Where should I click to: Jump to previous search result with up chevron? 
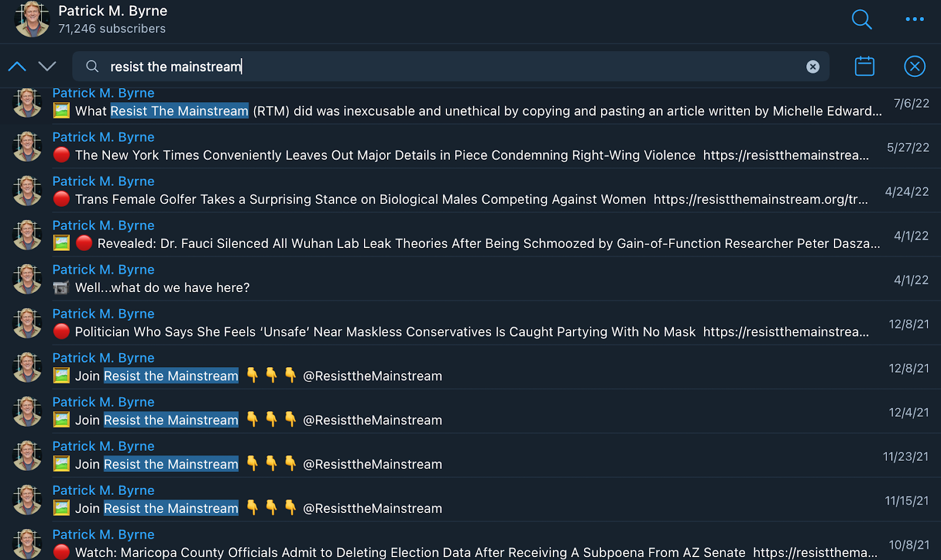[17, 66]
